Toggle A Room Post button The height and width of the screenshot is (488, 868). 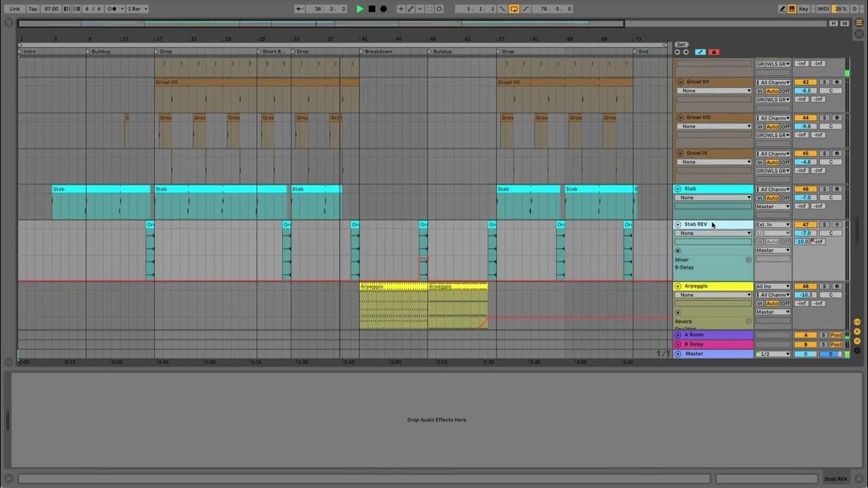837,335
